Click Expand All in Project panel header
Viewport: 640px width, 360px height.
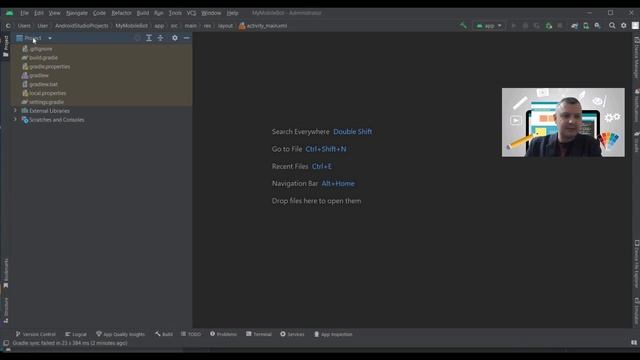149,38
